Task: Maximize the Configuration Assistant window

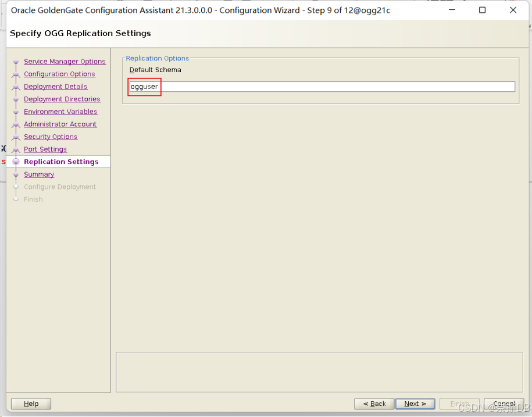Action: 482,10
